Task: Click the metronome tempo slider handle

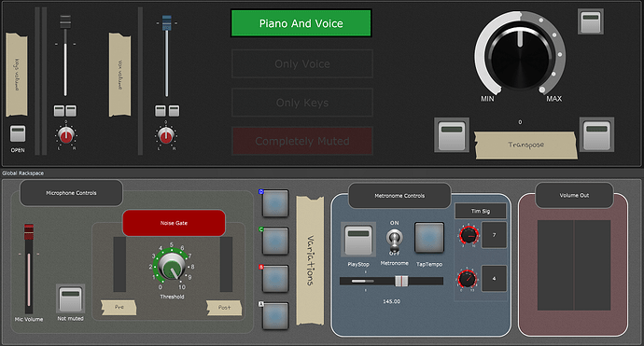Action: coord(401,281)
